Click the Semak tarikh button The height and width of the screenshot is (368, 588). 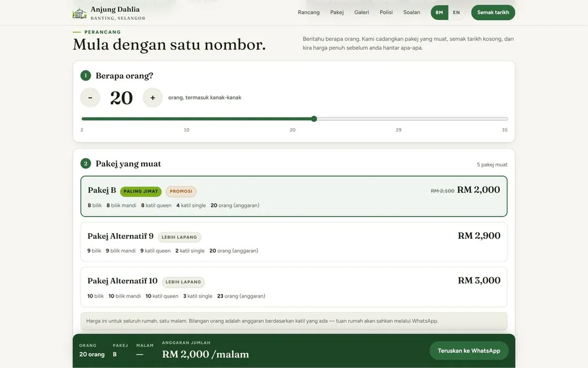coord(493,12)
